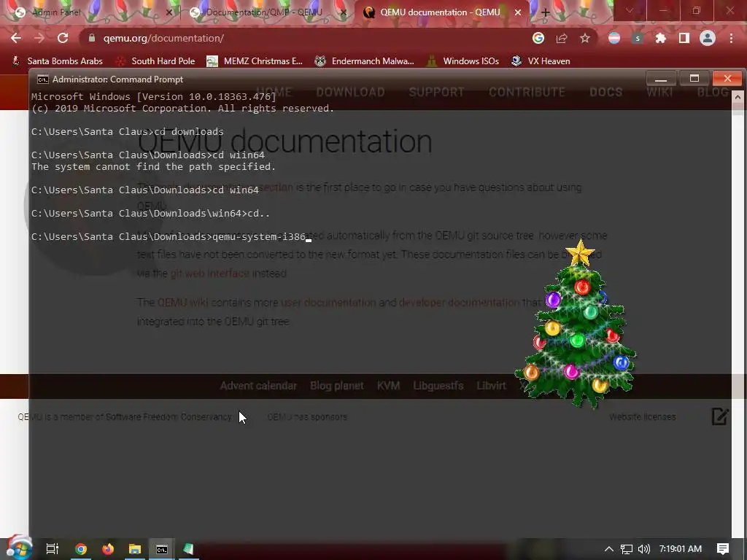
Task: Switch to the Admin Panel tab
Action: 90,12
